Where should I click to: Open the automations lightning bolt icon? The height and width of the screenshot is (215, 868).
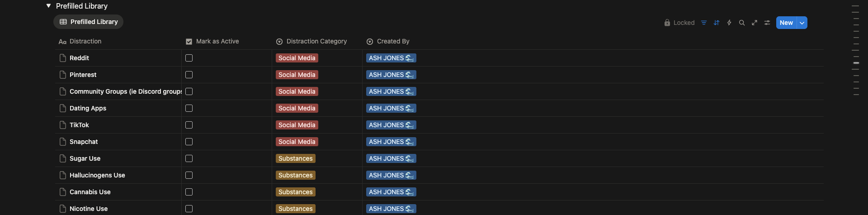click(x=729, y=23)
